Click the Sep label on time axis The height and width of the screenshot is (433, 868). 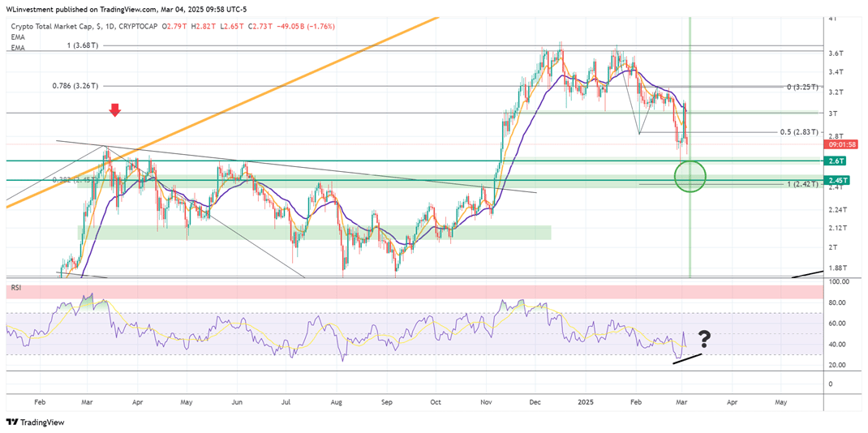pos(387,401)
